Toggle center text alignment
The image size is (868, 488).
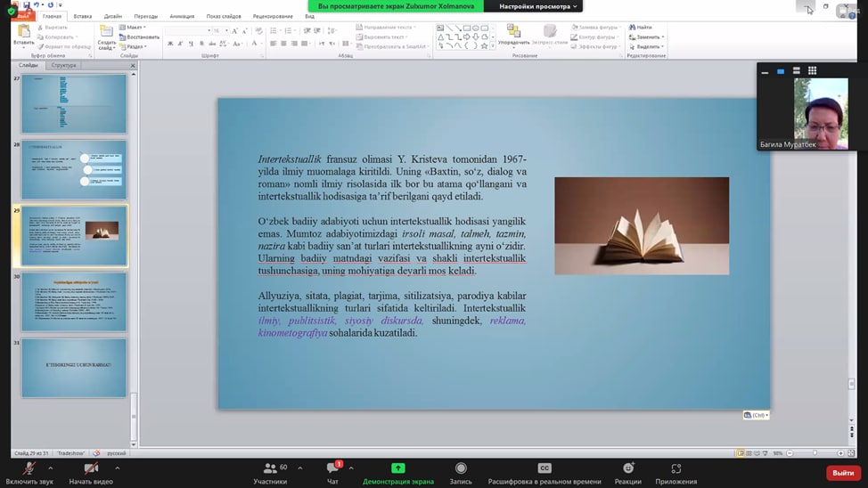pos(283,43)
